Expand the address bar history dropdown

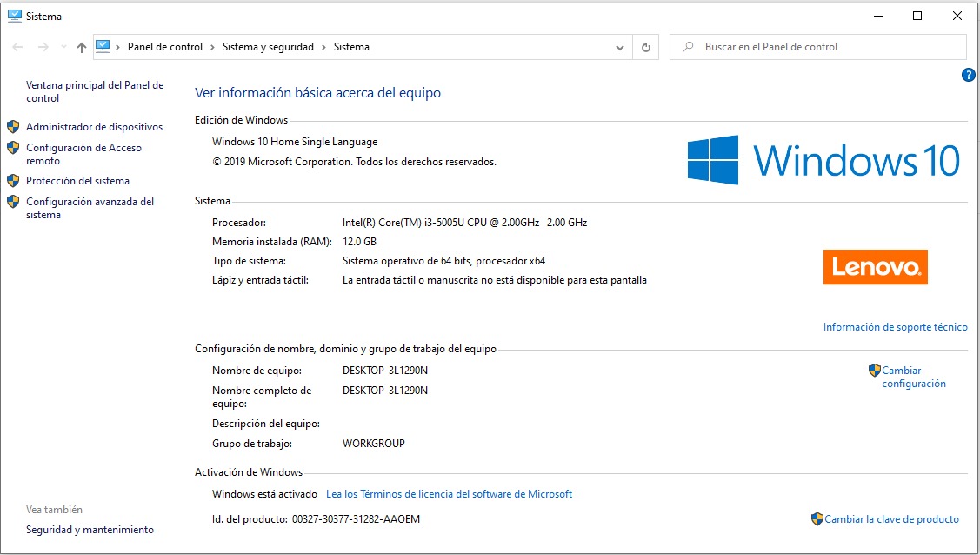[620, 48]
